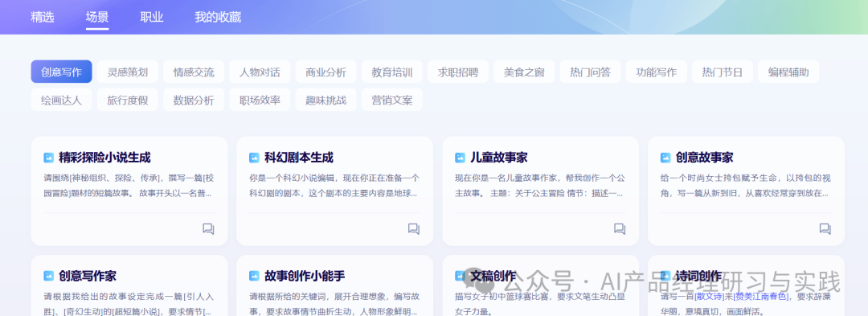
Task: Select the 灵感策划 category chip
Action: point(127,72)
